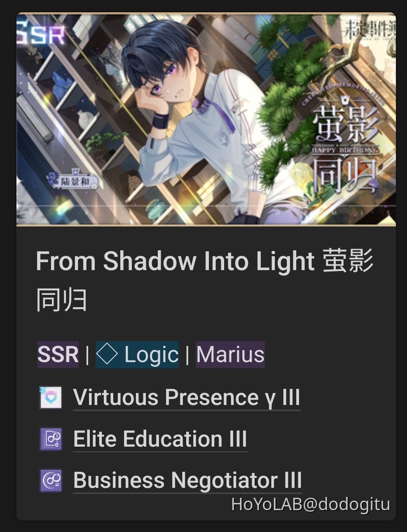Image resolution: width=407 pixels, height=532 pixels.
Task: Click the Virtuous Presence skill icon
Action: click(x=51, y=397)
